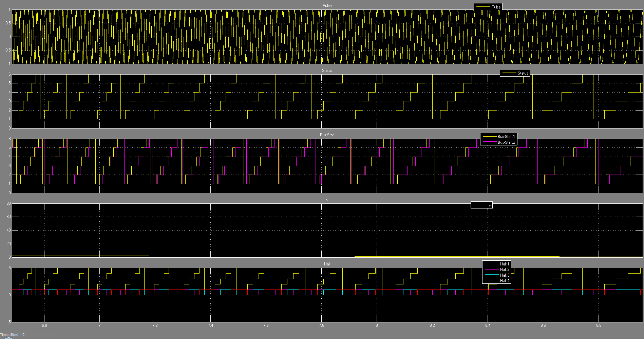The width and height of the screenshot is (644, 339).
Task: Click the 6.8 tick on time axis
Action: (44, 325)
